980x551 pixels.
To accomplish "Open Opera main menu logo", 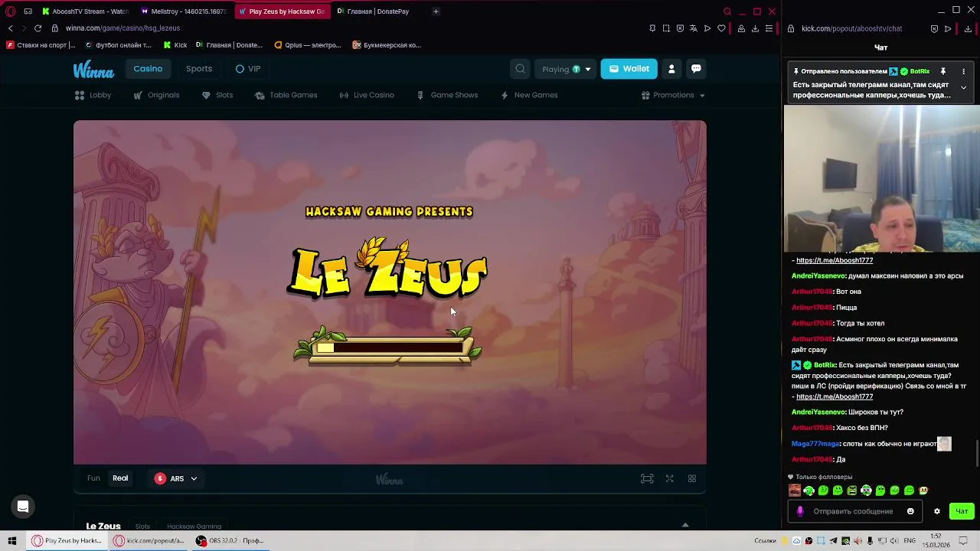I will (11, 11).
